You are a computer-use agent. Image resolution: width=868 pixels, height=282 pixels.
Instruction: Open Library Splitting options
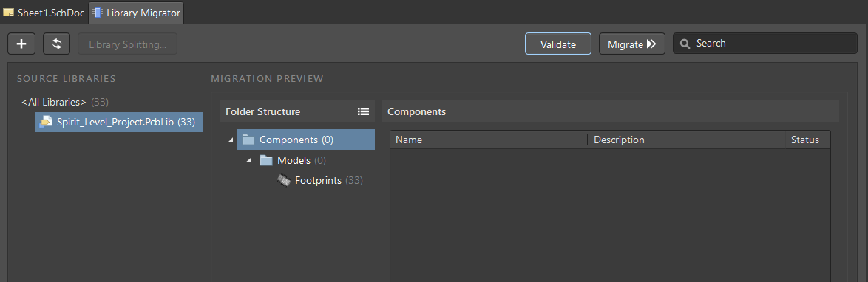[x=127, y=44]
